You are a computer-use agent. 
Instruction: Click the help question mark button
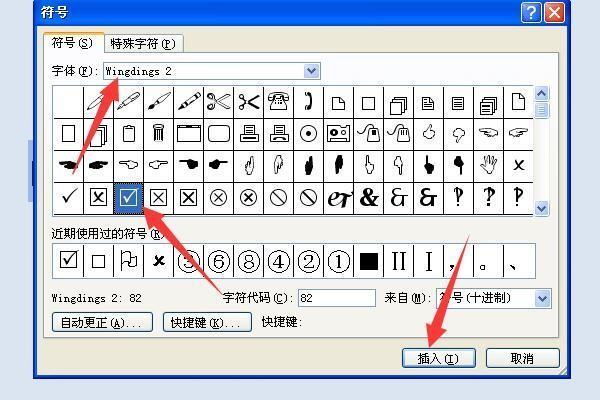pos(531,13)
